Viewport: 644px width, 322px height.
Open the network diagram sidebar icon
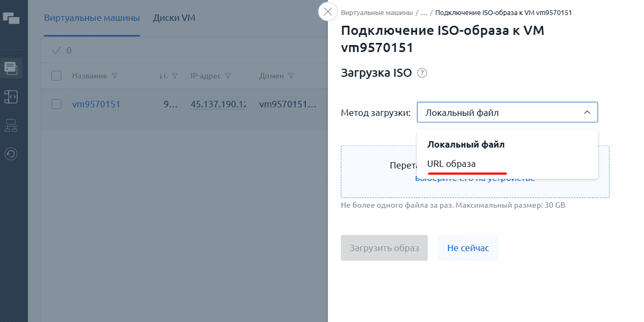pyautogui.click(x=11, y=126)
